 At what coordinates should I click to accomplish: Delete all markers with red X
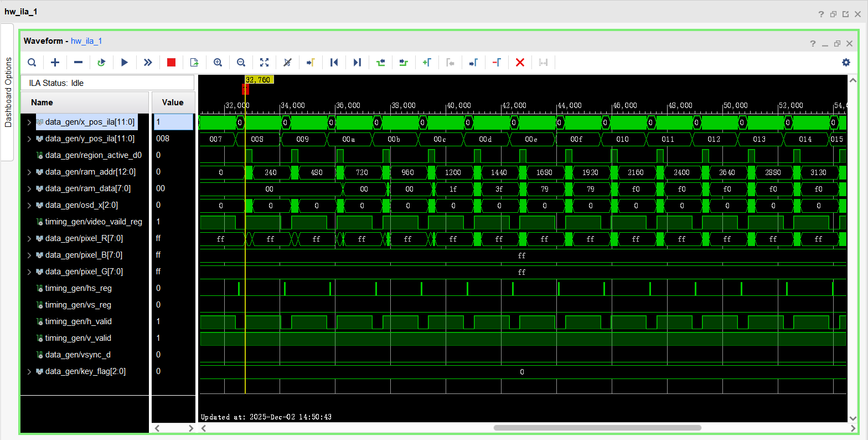520,63
